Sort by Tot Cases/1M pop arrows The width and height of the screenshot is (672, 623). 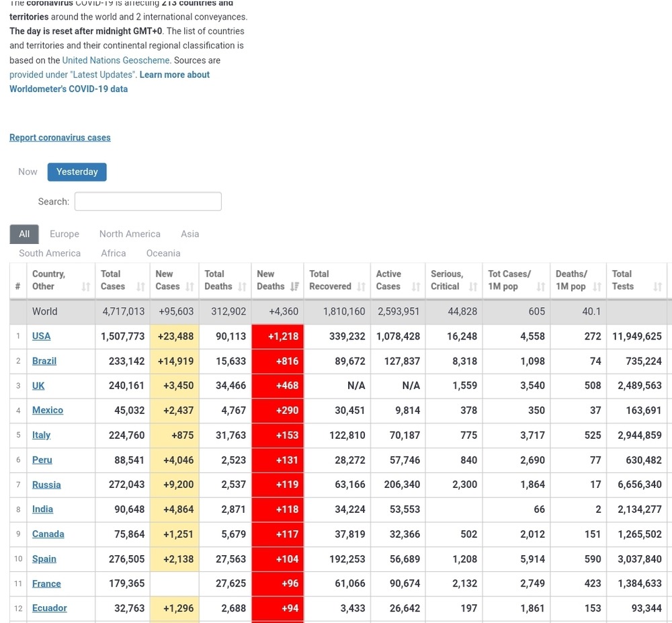point(541,287)
